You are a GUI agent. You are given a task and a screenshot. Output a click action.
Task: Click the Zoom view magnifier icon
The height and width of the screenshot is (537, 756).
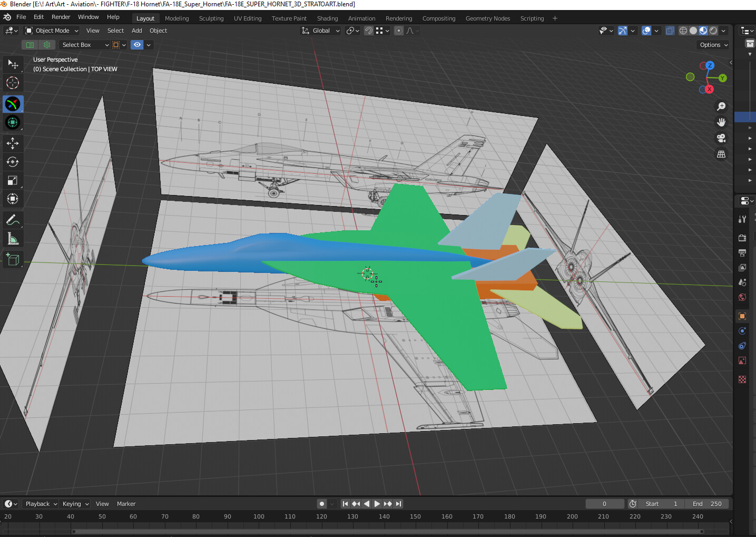[x=721, y=106]
